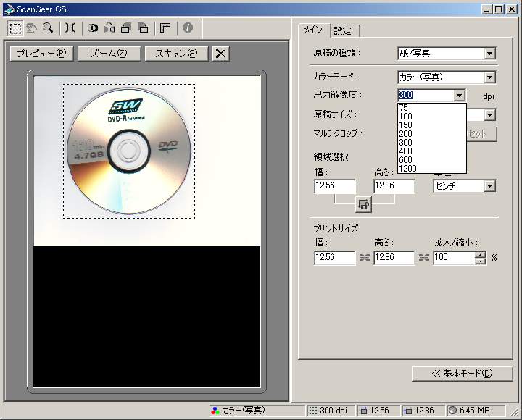Screen dimensions: 522x420
Task: Click カラー(写真) status bar text
Action: 244,411
